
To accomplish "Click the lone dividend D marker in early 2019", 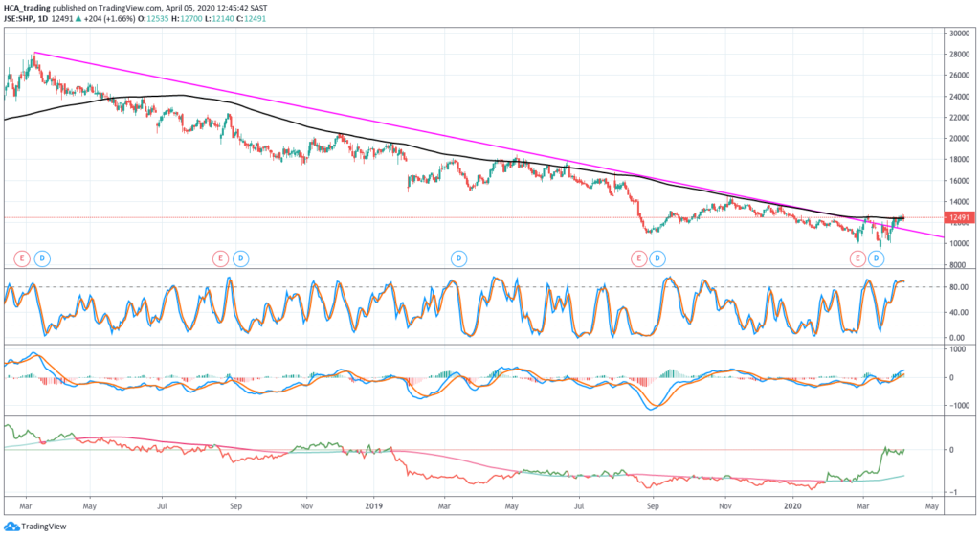I will (x=458, y=258).
